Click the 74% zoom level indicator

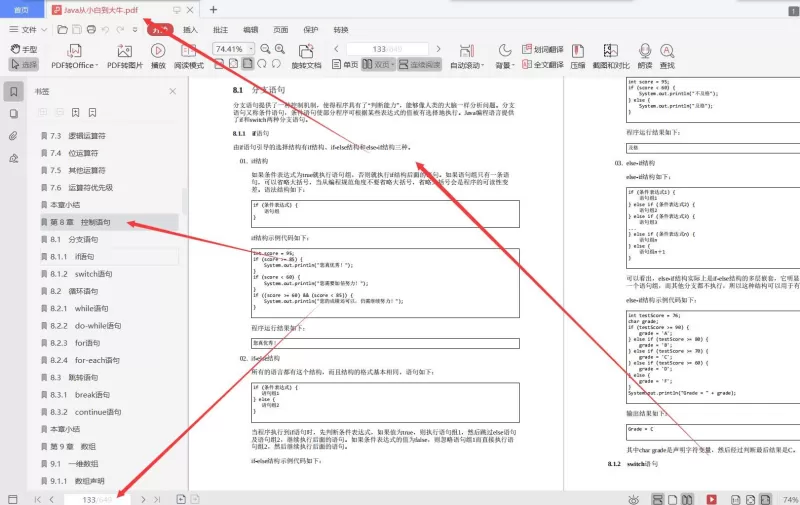click(790, 499)
